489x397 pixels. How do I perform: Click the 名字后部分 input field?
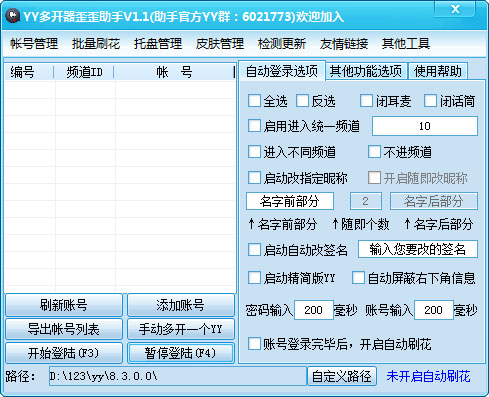pyautogui.click(x=434, y=201)
